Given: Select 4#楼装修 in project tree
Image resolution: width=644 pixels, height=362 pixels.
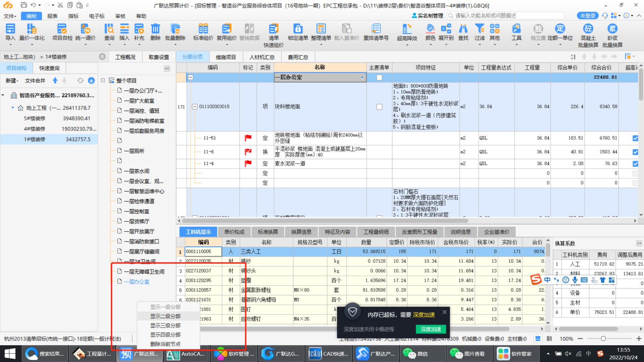Looking at the screenshot, I should pyautogui.click(x=34, y=129).
